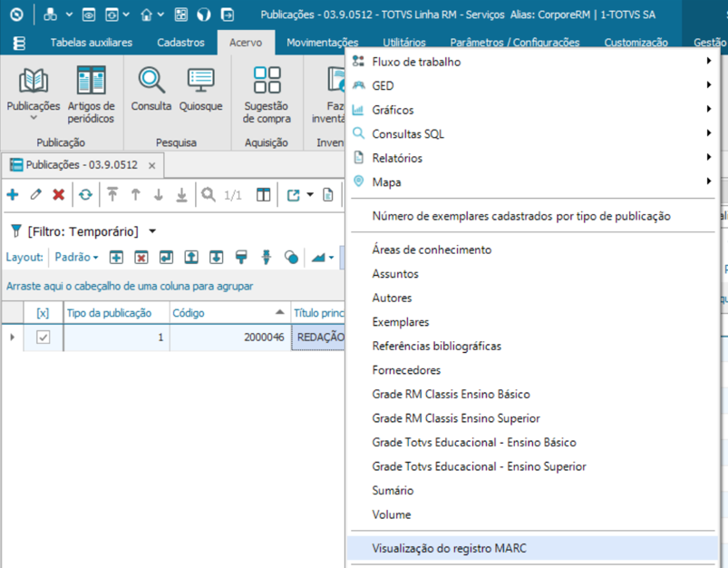Image resolution: width=728 pixels, height=568 pixels.
Task: Click the magnifier search records icon
Action: (209, 194)
